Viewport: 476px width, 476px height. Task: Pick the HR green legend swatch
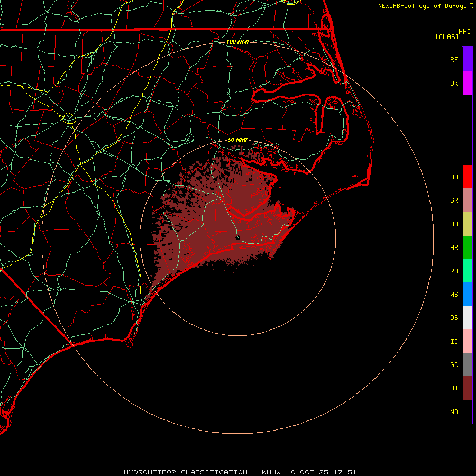pos(467,248)
